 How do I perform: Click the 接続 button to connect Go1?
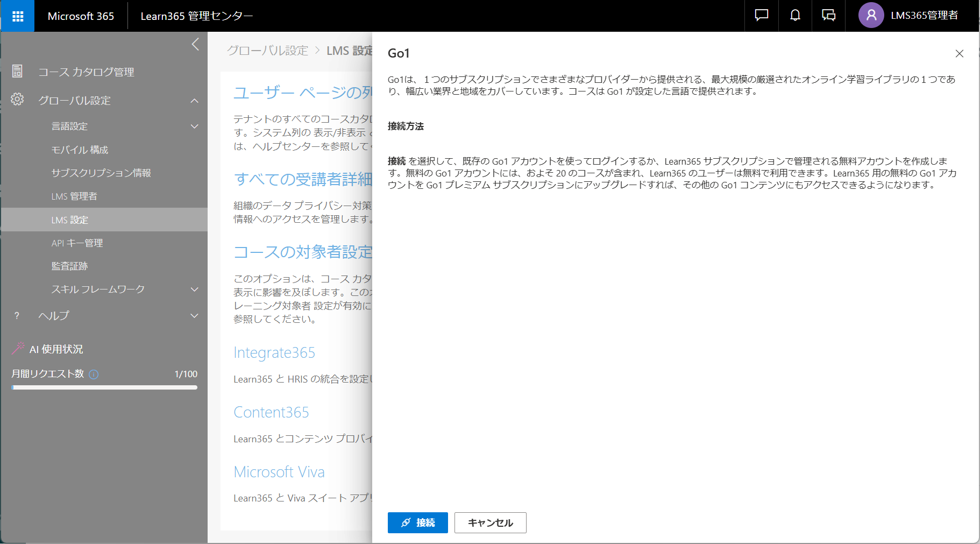[418, 522]
